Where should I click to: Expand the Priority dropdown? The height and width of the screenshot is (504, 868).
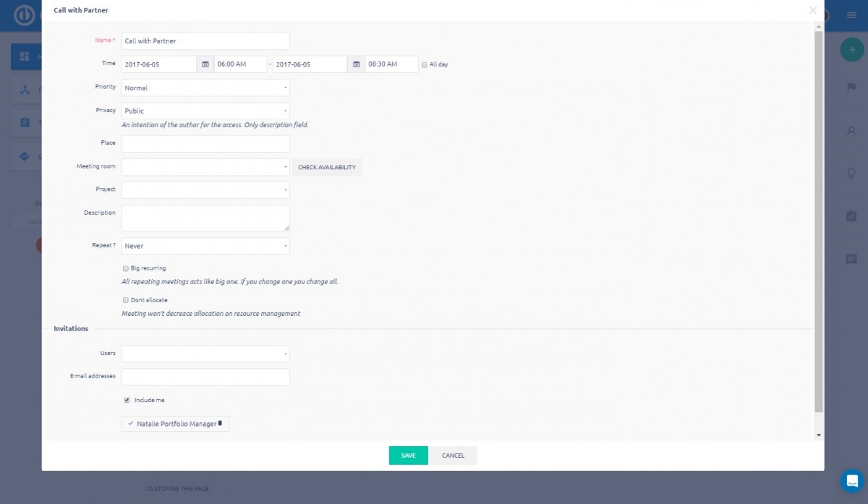coord(205,88)
